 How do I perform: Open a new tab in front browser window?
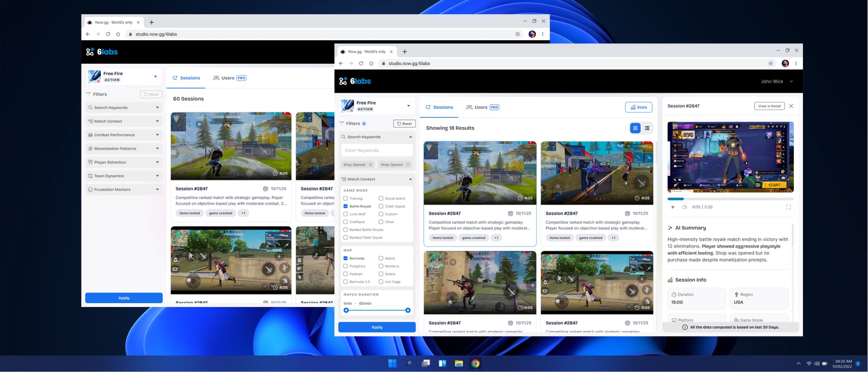click(x=405, y=52)
